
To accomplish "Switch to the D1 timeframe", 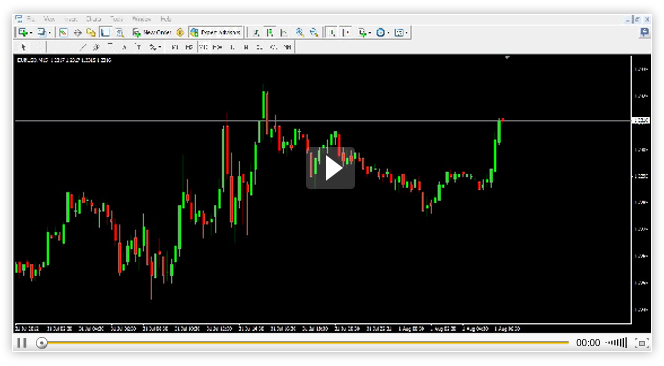I will click(260, 47).
